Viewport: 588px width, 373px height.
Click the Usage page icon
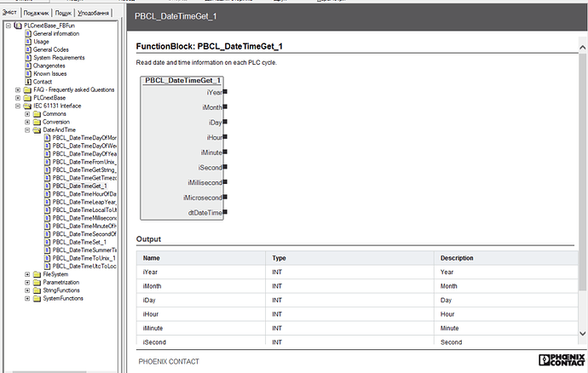[x=28, y=42]
